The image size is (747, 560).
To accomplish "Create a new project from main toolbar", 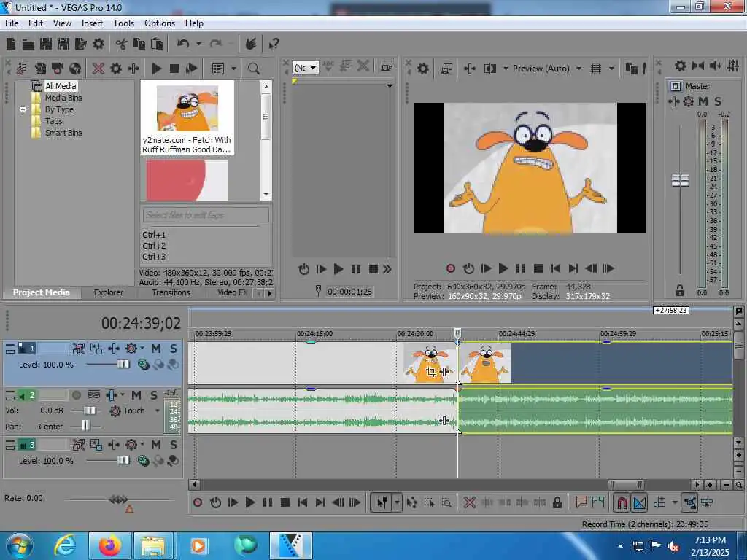I will [11, 44].
